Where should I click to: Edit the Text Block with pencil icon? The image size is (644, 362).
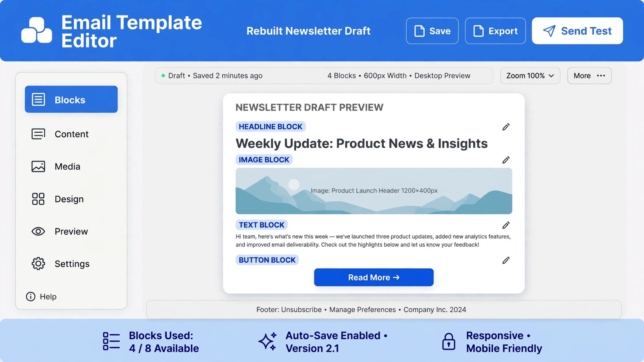click(506, 225)
